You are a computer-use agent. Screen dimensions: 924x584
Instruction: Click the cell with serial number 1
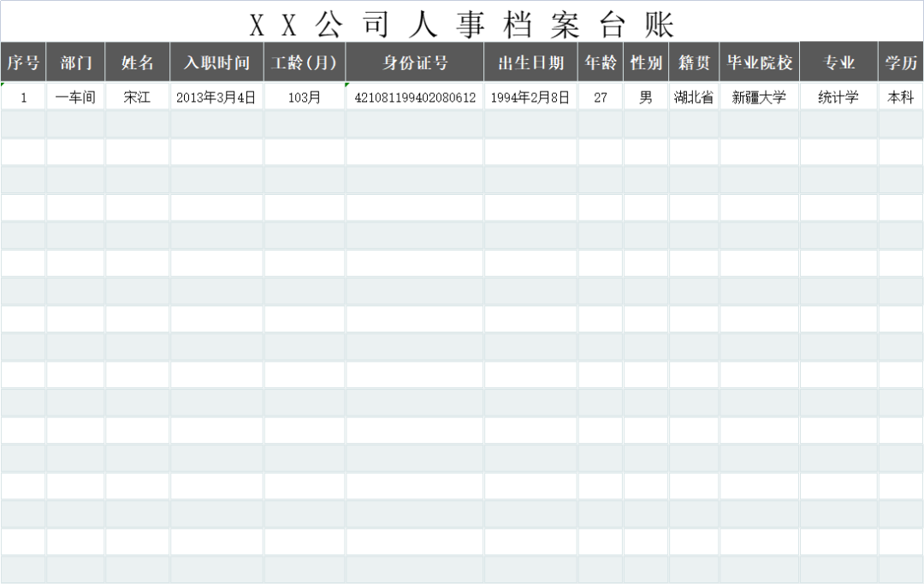click(23, 97)
